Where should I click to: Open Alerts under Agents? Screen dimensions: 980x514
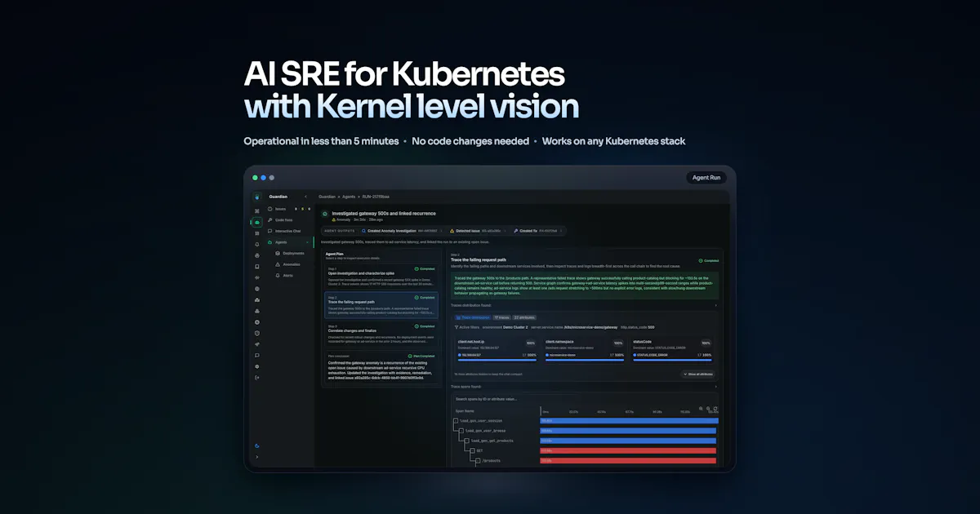point(288,276)
